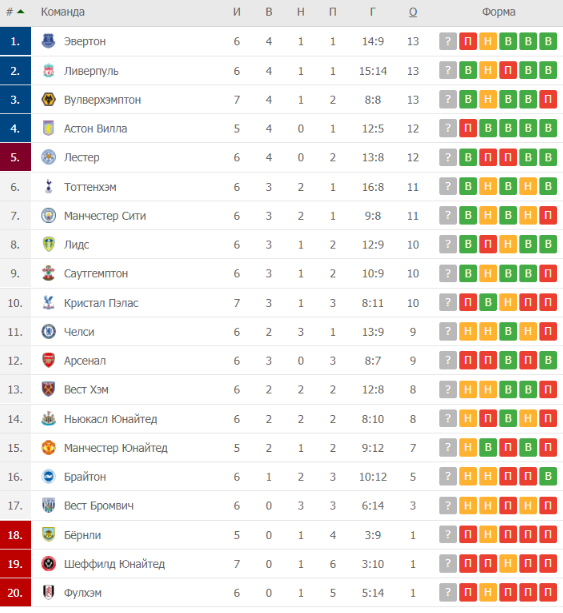Click Everton's grey question mark form badge
The width and height of the screenshot is (563, 613).
coord(448,41)
